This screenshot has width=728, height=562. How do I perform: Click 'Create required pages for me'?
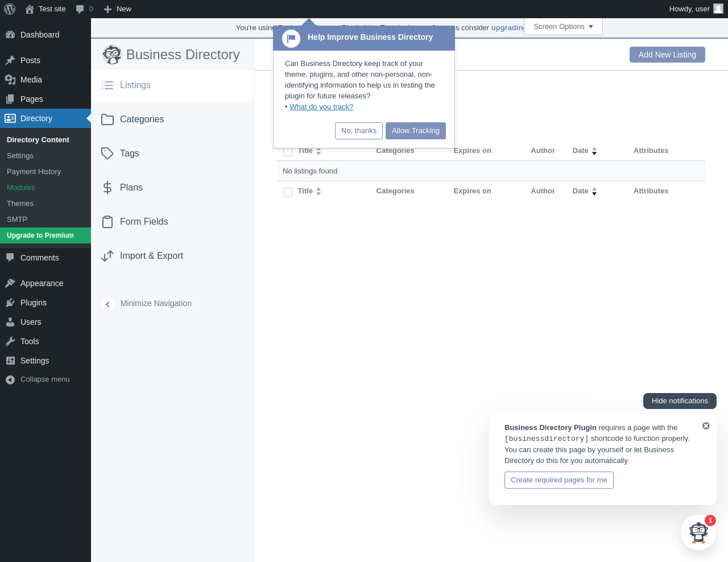[x=559, y=480]
